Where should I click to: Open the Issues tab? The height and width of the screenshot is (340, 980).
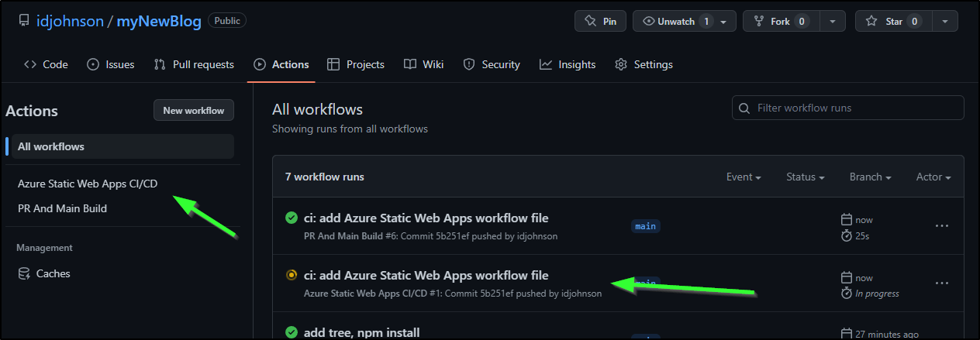point(110,64)
